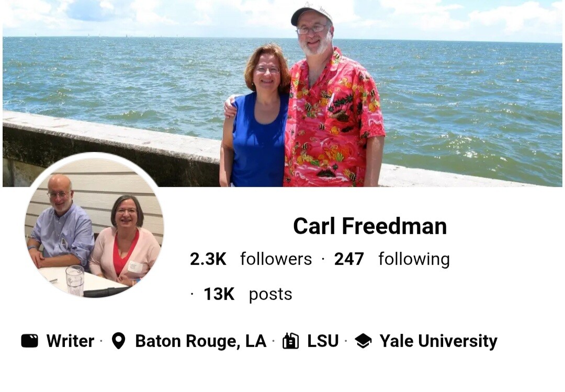
Task: Click the Carl Freedman profile name
Action: tap(370, 226)
